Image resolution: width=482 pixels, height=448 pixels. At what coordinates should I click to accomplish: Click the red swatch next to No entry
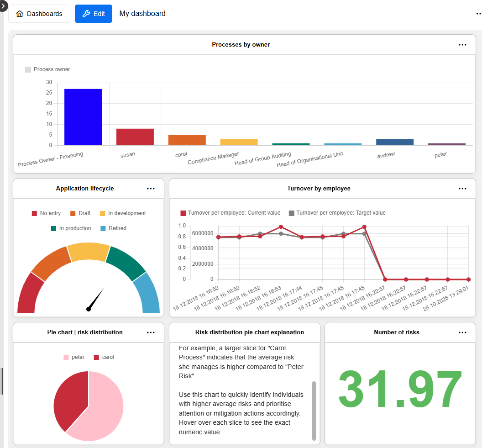[x=34, y=213]
